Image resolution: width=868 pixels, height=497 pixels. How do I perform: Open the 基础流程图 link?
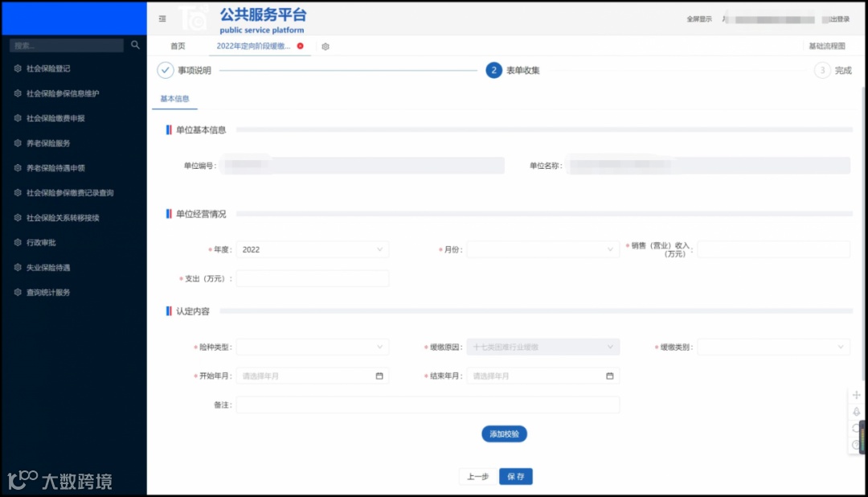click(x=827, y=46)
